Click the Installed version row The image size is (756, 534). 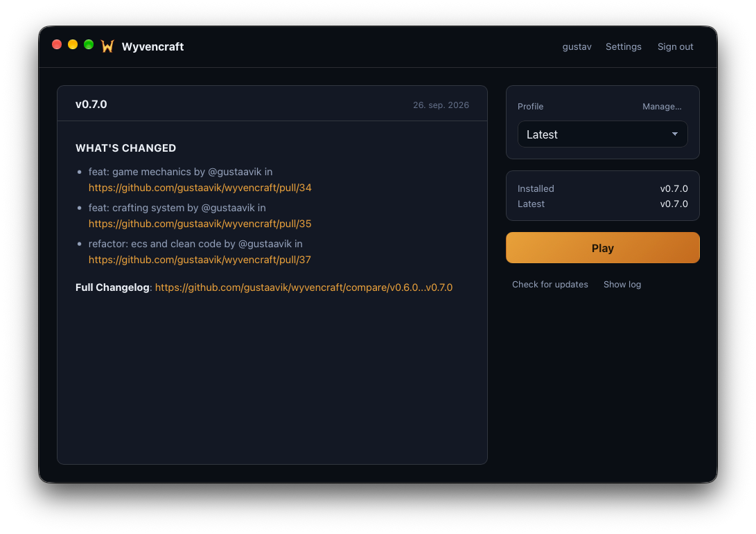[x=602, y=188]
